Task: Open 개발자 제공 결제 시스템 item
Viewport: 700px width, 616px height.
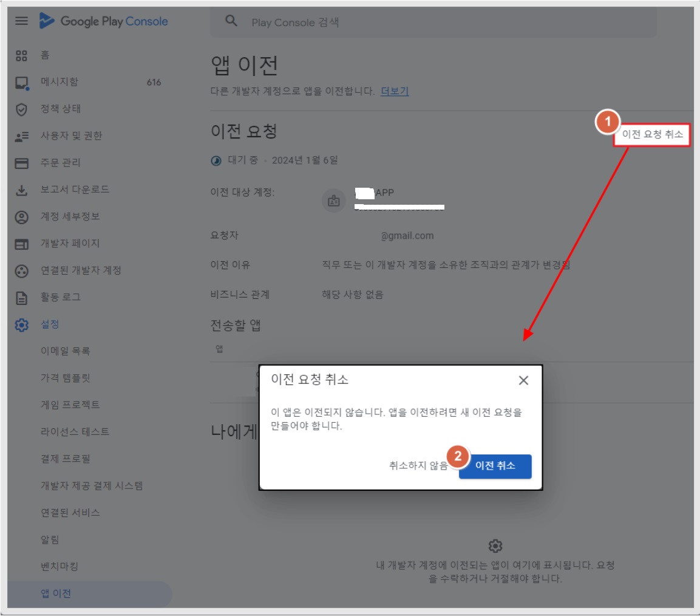Action: 92,485
